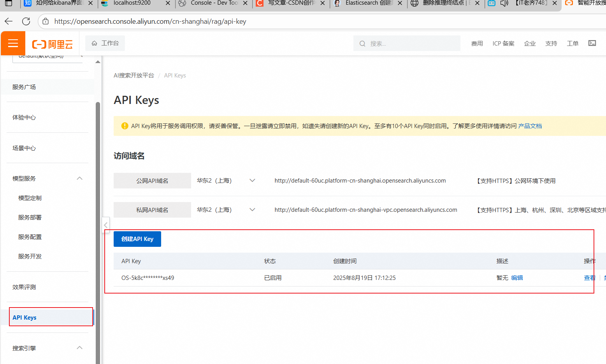Click the 2025年8月19日 17:12:25 timestamp
The width and height of the screenshot is (606, 364).
364,278
